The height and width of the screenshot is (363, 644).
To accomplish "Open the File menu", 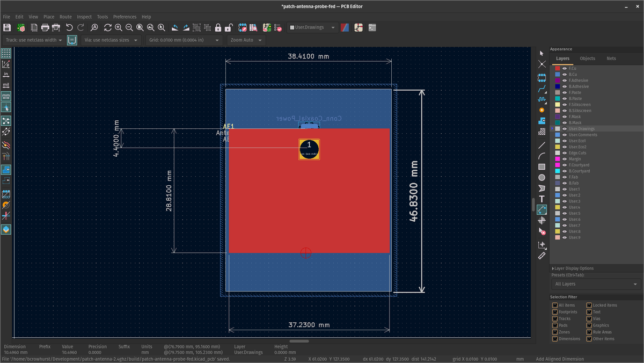I will pos(6,17).
